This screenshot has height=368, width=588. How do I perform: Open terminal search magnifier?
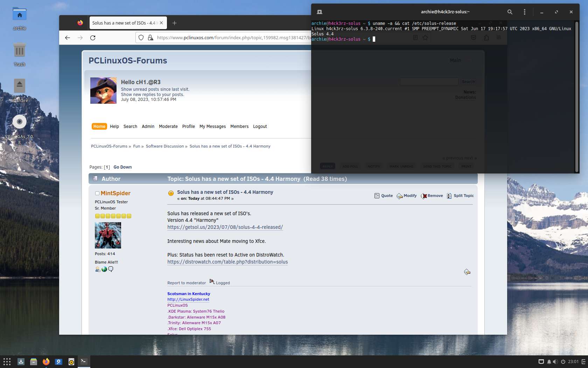510,12
